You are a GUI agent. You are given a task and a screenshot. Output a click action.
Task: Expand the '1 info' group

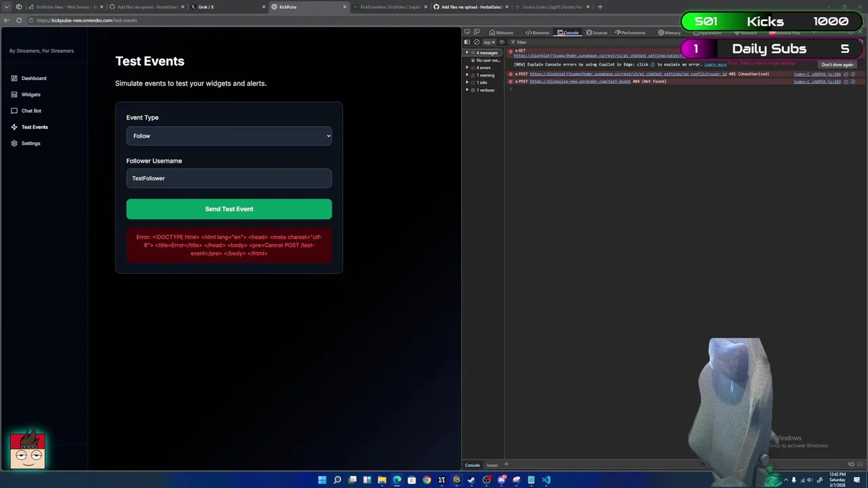click(x=467, y=83)
